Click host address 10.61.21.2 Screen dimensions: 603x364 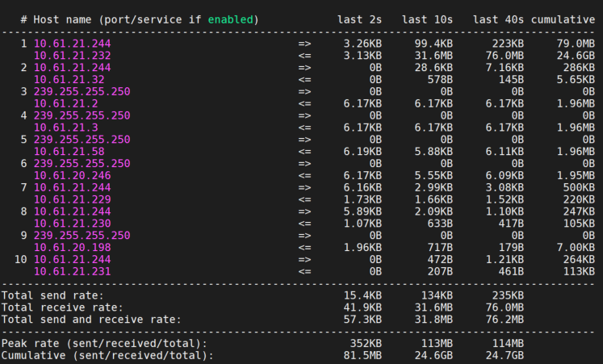click(x=65, y=104)
